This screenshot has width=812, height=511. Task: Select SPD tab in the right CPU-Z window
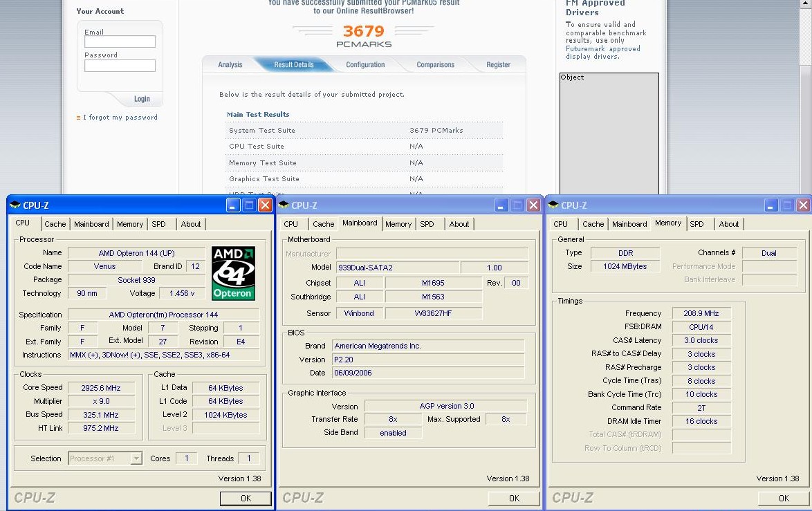pos(696,224)
